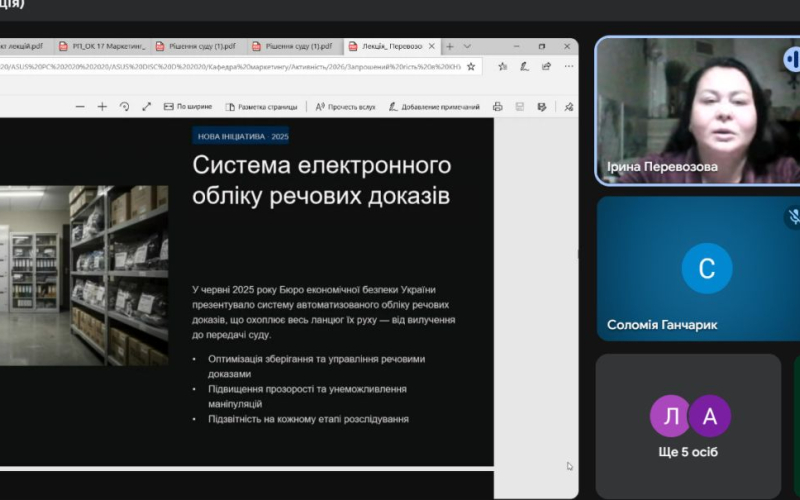
Task: Click the Save As icon in PDF toolbar
Action: click(x=542, y=107)
